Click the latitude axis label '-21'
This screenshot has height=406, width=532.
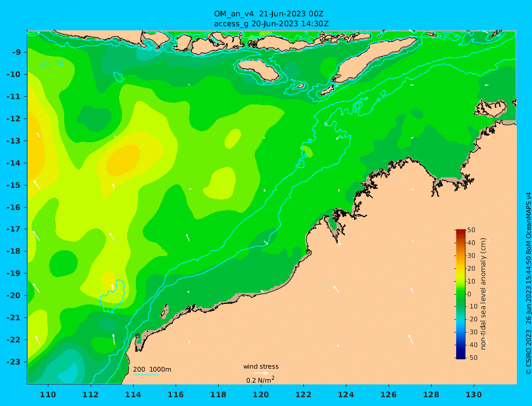pyautogui.click(x=13, y=318)
